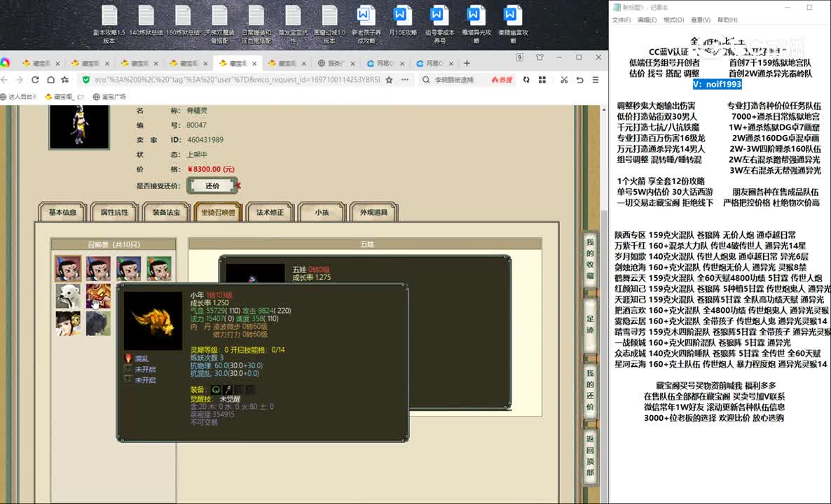Image resolution: width=831 pixels, height=504 pixels.
Task: Open Notepad 查看(V) menu
Action: click(x=701, y=20)
